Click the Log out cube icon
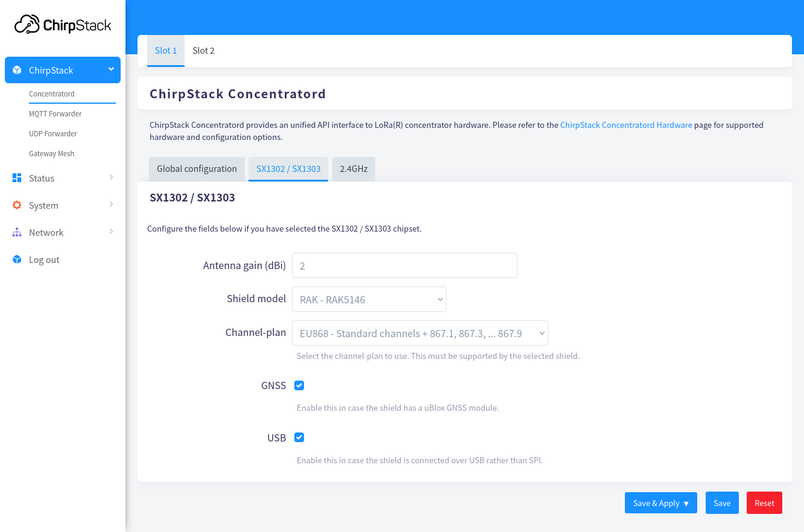804x532 pixels. (x=17, y=259)
